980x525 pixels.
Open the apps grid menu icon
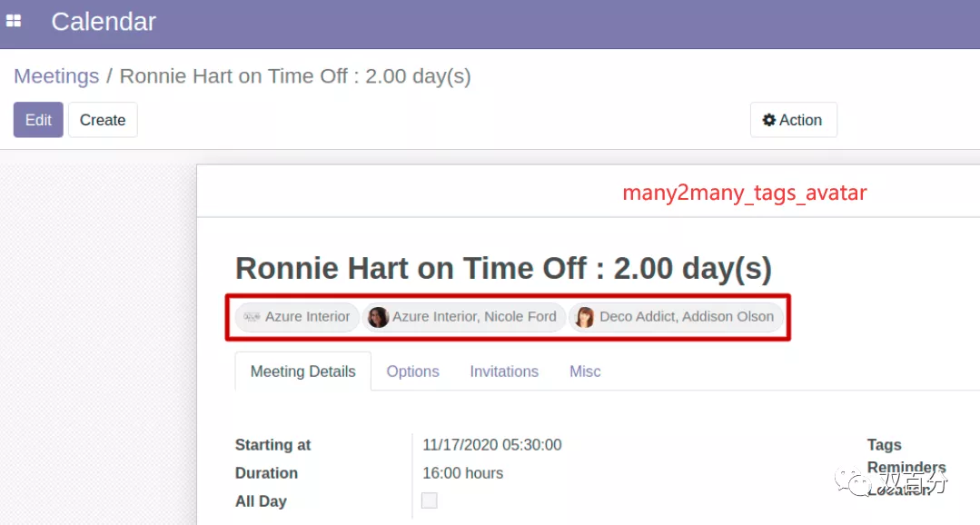pos(13,21)
